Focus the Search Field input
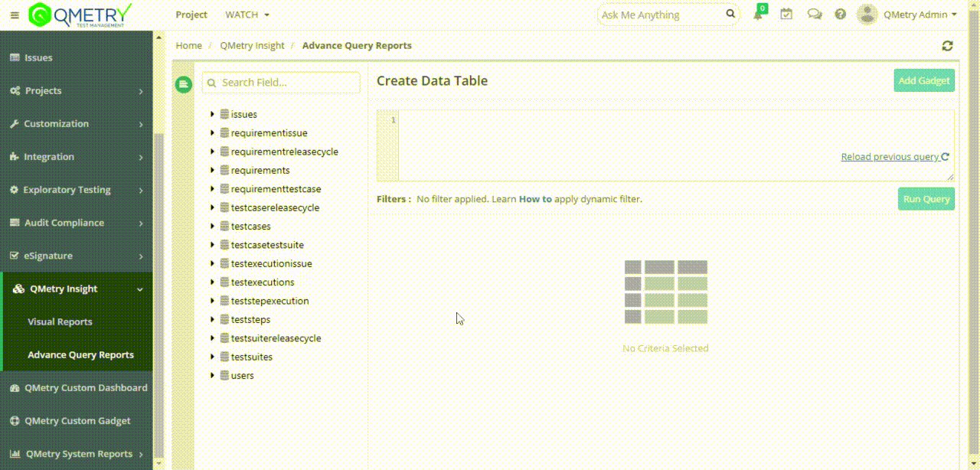The height and width of the screenshot is (470, 980). coord(281,83)
